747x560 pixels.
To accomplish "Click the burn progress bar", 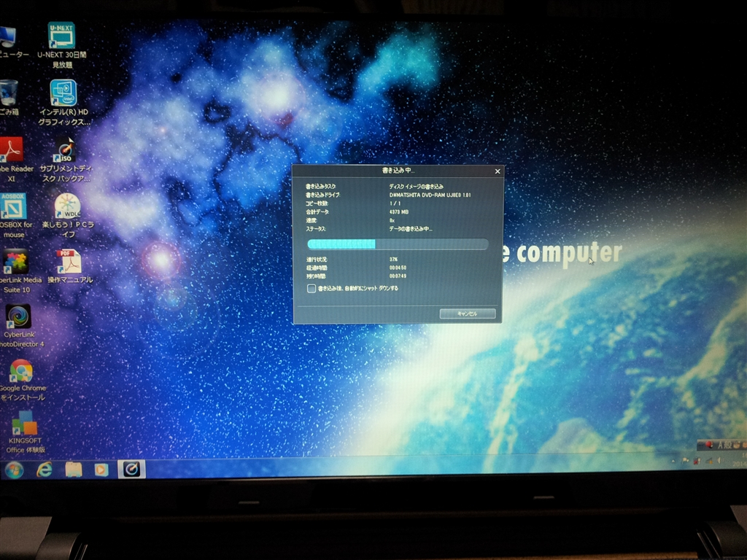I will pos(398,244).
